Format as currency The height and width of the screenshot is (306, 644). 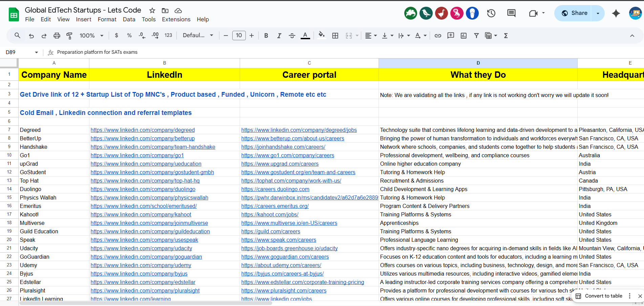click(116, 36)
